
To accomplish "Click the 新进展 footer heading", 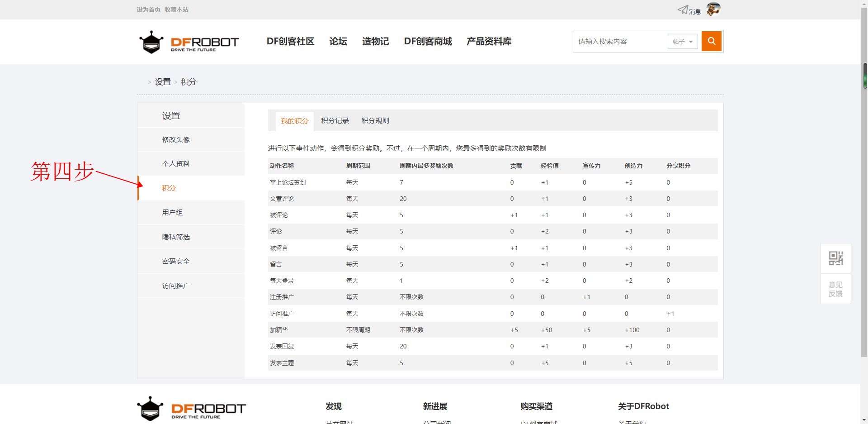I will pos(435,406).
